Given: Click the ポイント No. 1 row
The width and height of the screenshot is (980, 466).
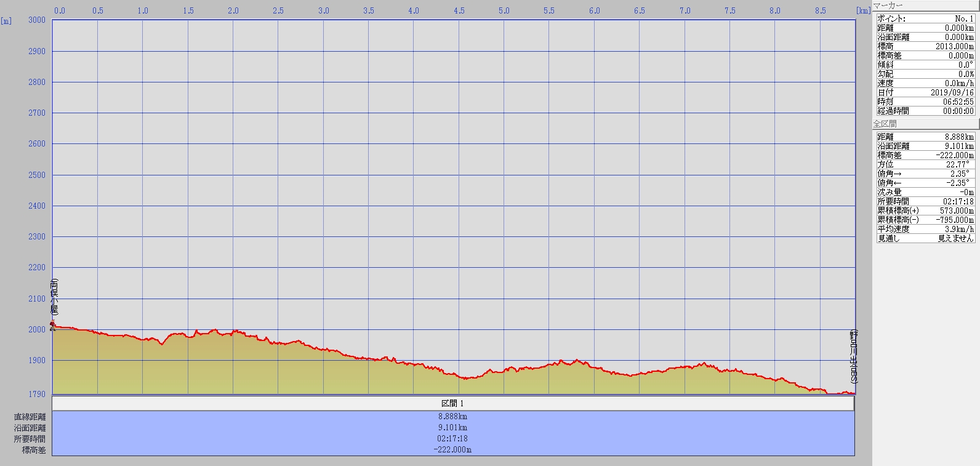Looking at the screenshot, I should [x=925, y=18].
